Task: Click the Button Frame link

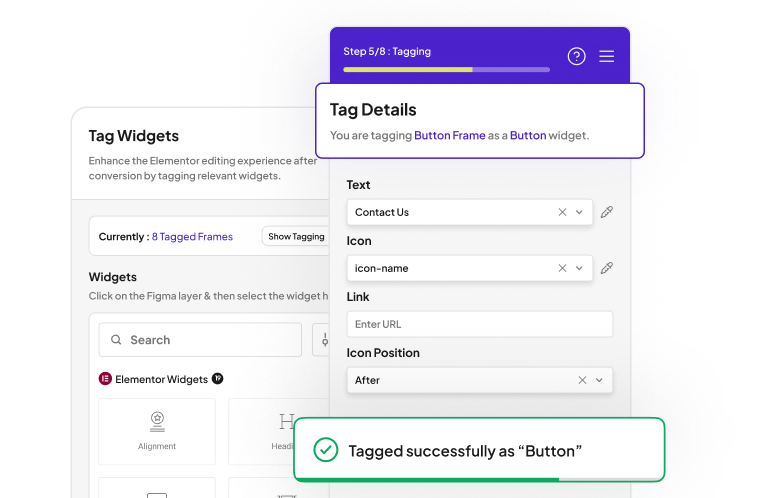Action: click(x=450, y=135)
